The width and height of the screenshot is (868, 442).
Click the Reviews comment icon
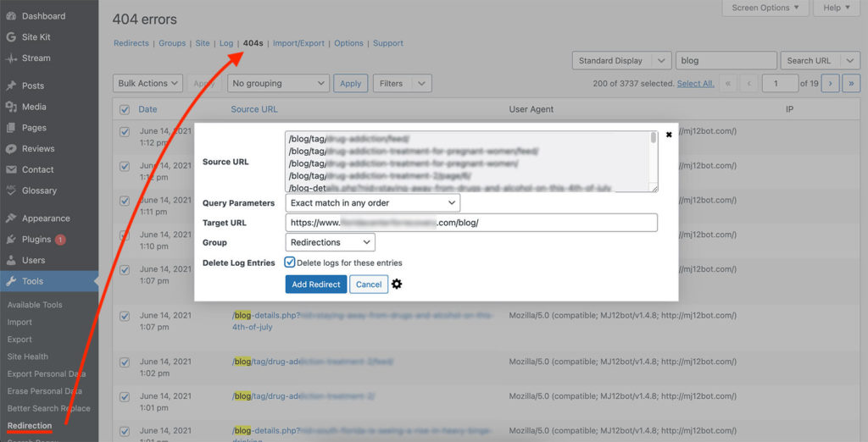pyautogui.click(x=11, y=149)
